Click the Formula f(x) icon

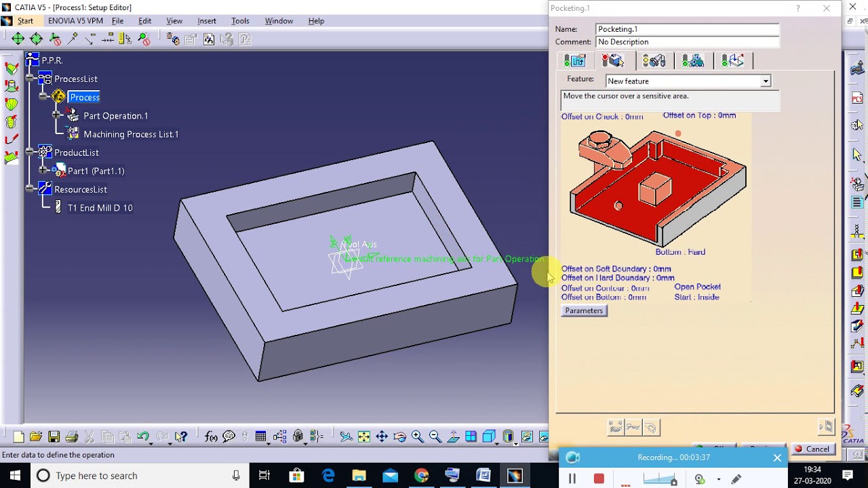211,437
